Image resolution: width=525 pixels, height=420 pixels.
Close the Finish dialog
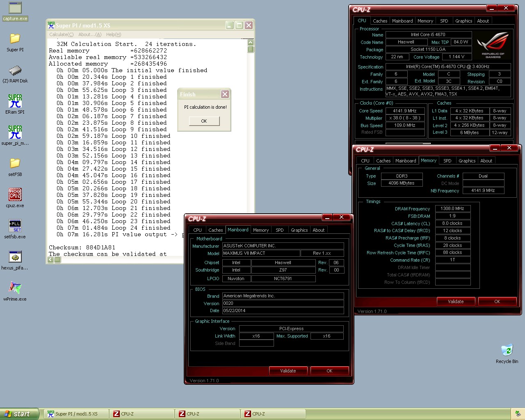[225, 94]
